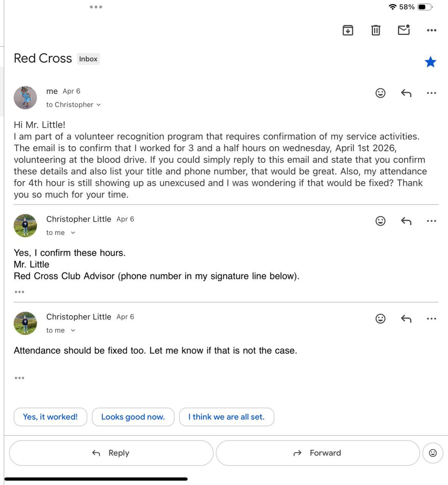React with emoji to the hours confirmation email
448x485 pixels.
(380, 221)
